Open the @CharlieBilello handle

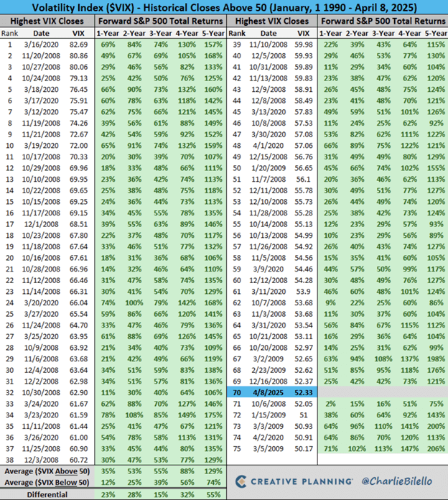(397, 481)
